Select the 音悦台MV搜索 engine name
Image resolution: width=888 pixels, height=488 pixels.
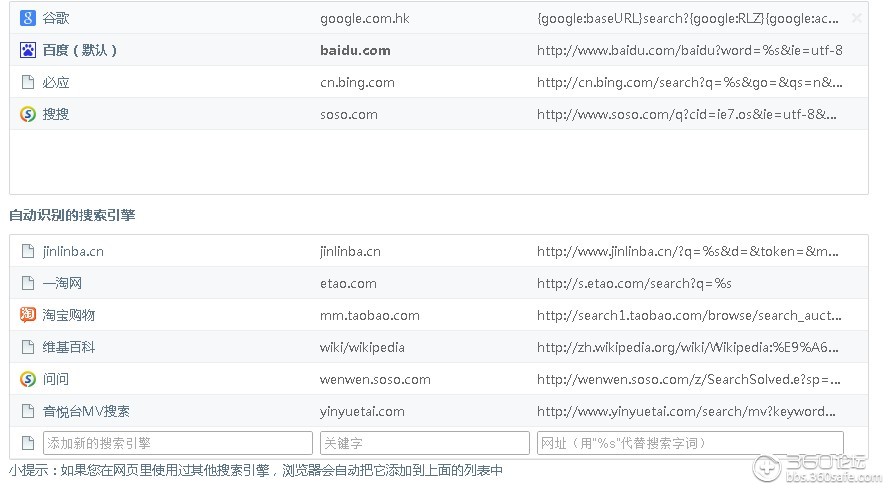86,410
